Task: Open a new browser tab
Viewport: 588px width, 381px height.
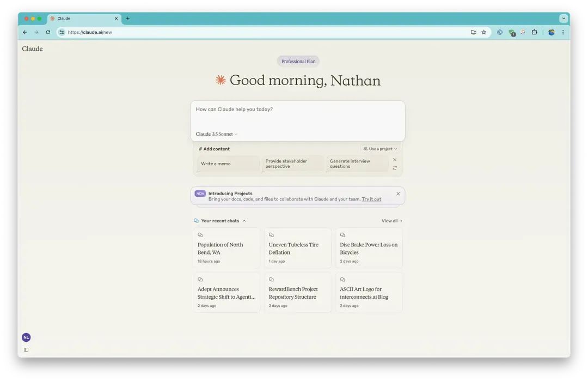Action: [x=128, y=19]
